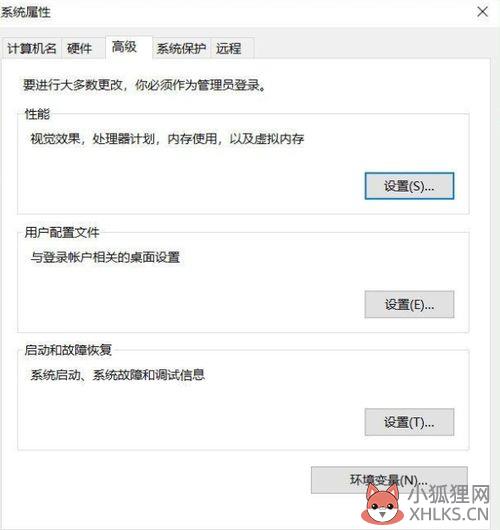Select the 高级 tab

tap(125, 47)
